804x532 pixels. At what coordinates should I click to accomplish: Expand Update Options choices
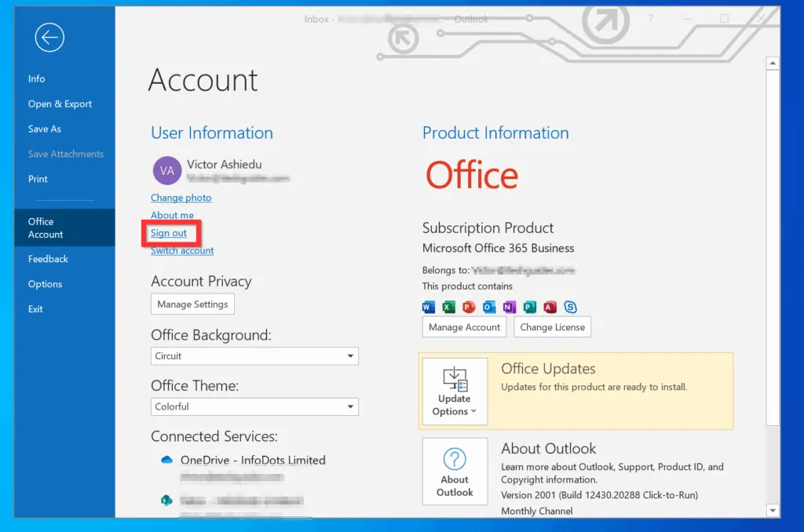tap(454, 392)
